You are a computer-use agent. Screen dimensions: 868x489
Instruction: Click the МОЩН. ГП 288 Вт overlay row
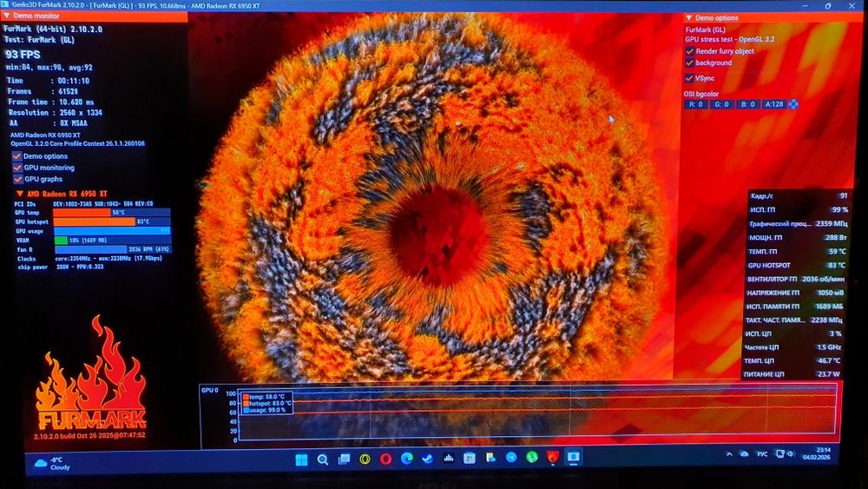(798, 237)
